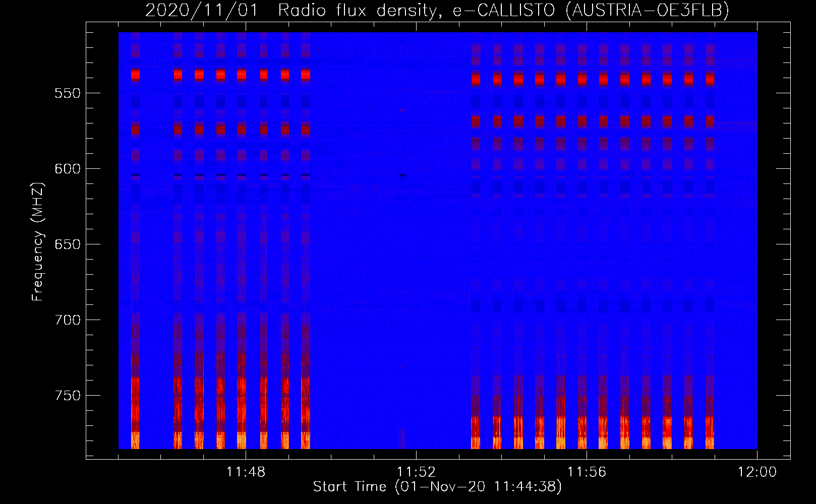Click the 550 frequency tick label
Screen dimensions: 816x504
coord(68,94)
